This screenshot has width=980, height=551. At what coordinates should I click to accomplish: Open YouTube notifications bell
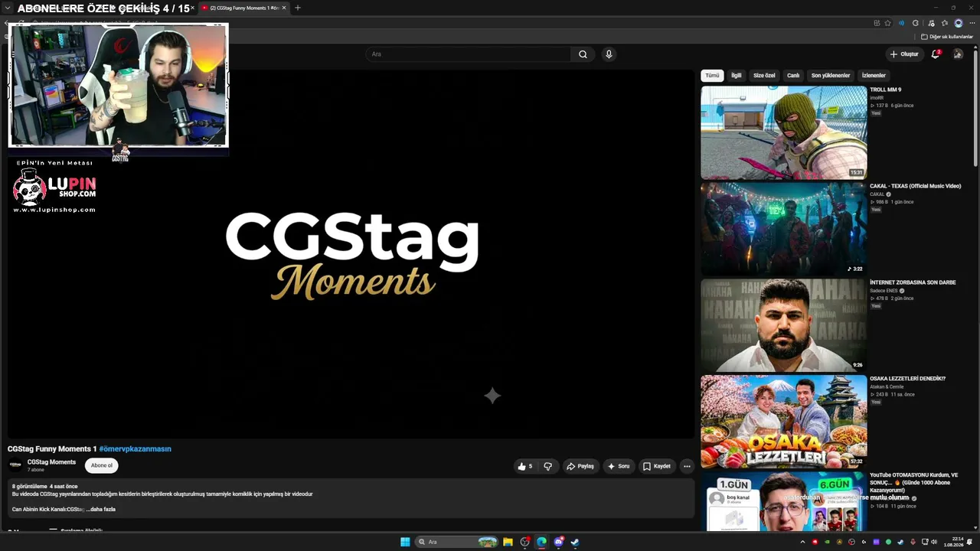click(935, 54)
